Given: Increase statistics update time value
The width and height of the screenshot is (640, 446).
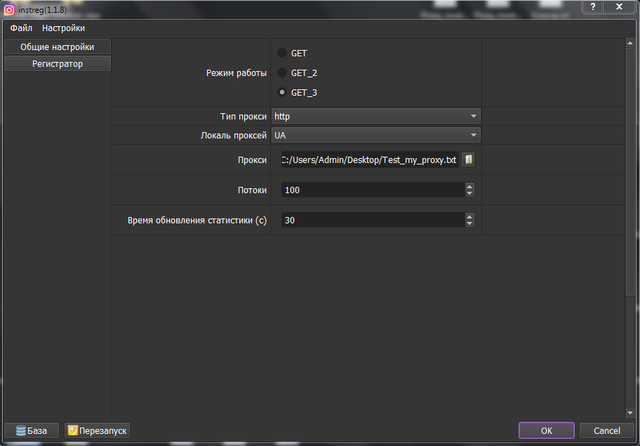Looking at the screenshot, I should (x=469, y=216).
